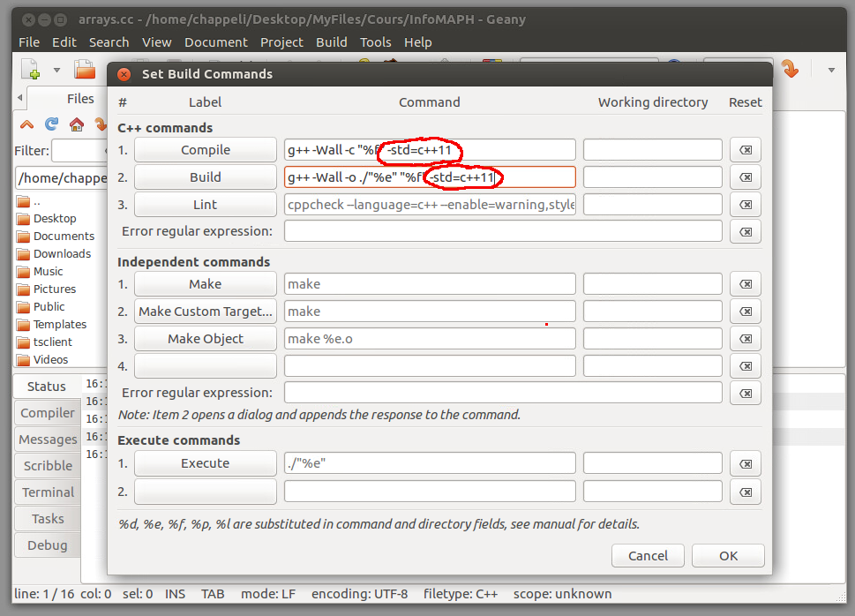Focus the Build command field

click(x=430, y=177)
